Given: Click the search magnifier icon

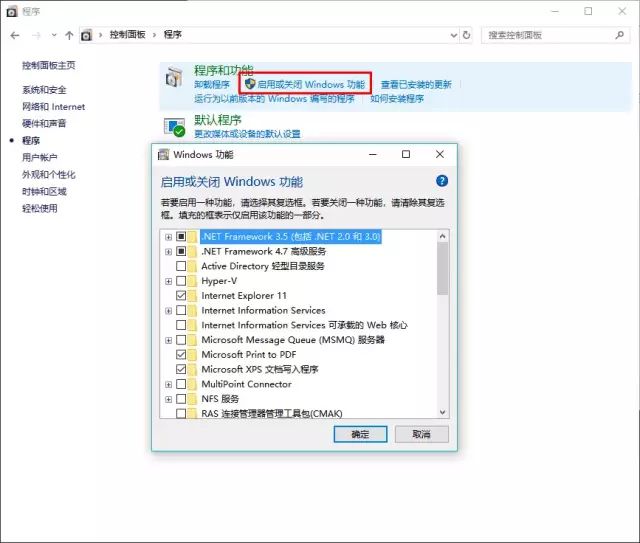Looking at the screenshot, I should click(x=620, y=35).
